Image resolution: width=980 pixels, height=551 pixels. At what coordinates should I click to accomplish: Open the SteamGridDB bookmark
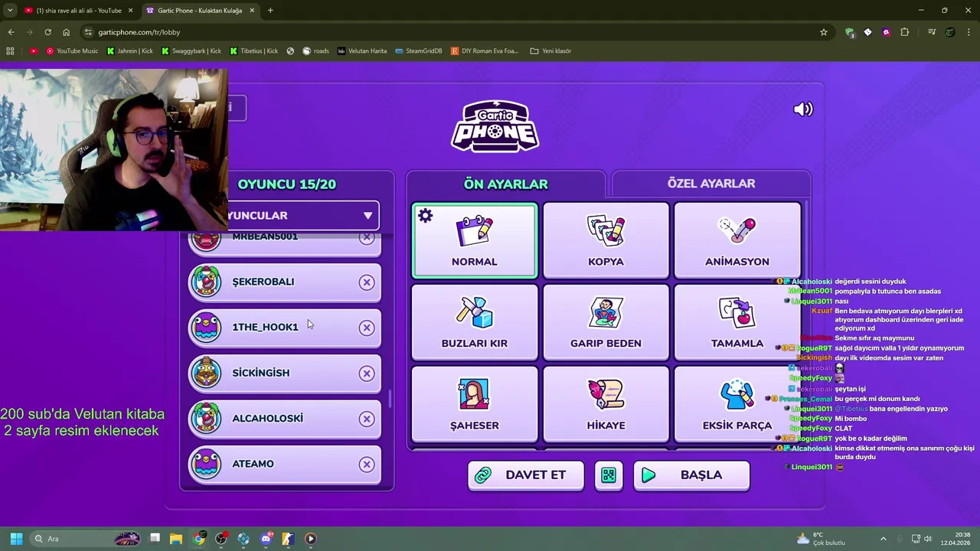[418, 51]
